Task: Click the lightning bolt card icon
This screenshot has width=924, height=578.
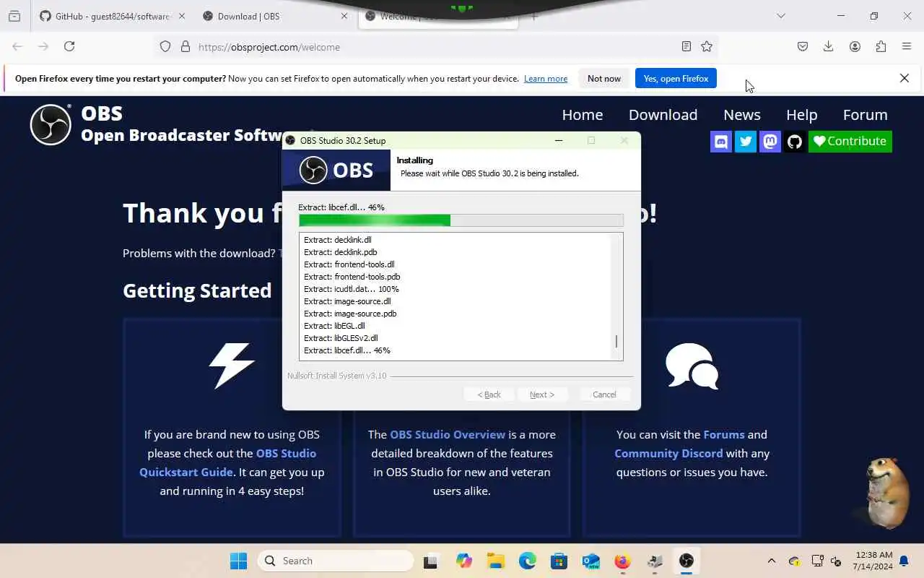Action: pos(232,366)
